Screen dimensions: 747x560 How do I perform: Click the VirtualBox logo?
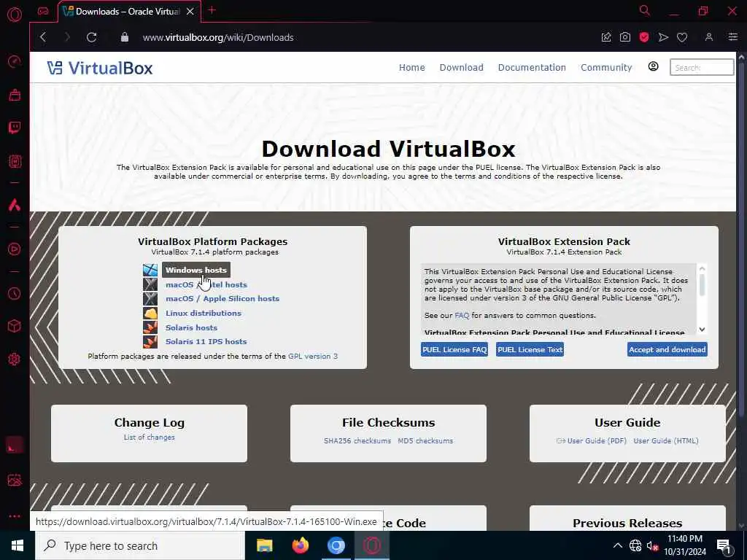(99, 68)
